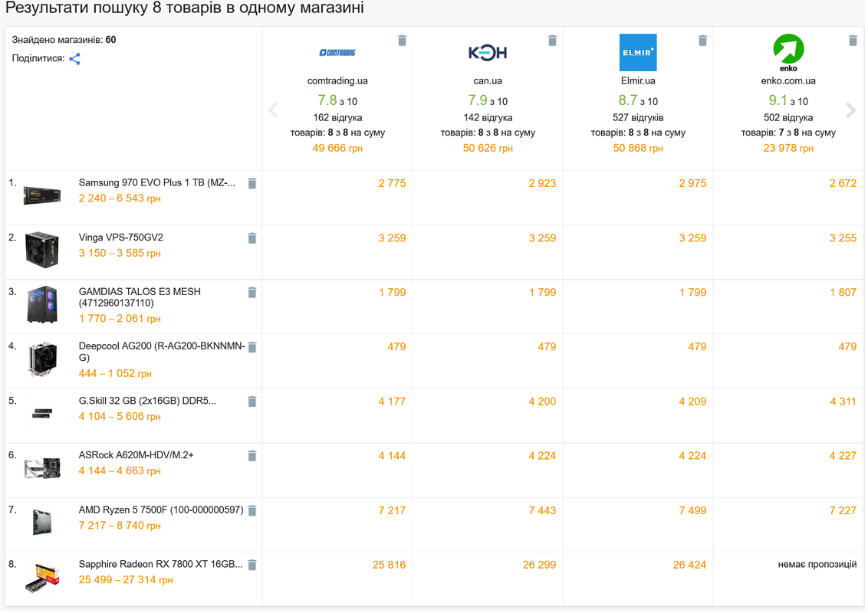This screenshot has height=613, width=868.
Task: Click price 7 217 for Ryzen at comtrading
Action: (x=393, y=510)
